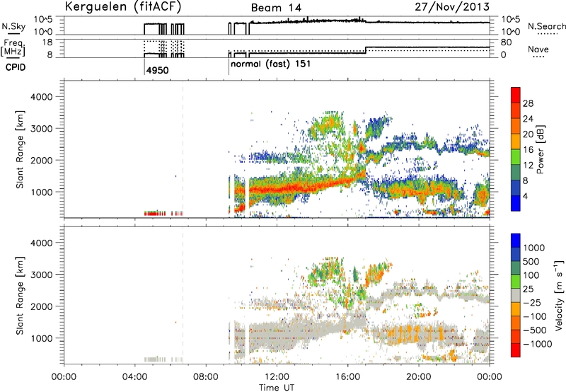Click the '08:00' time tick label

[x=206, y=377]
